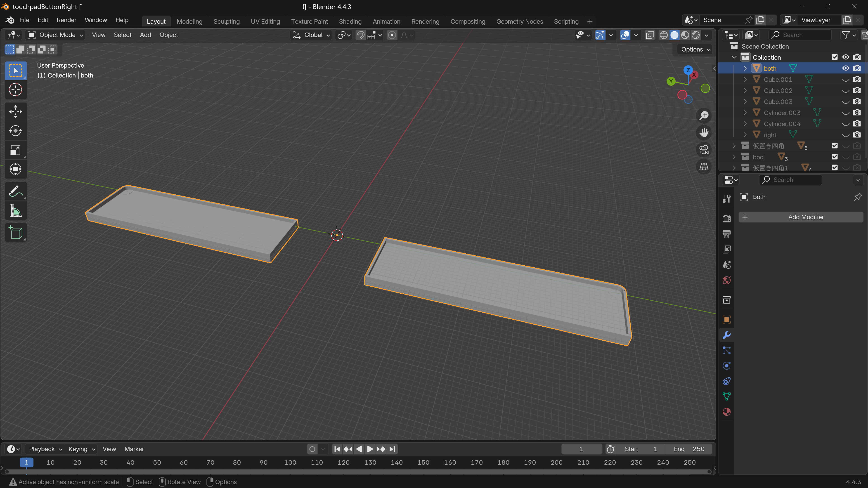Switch to the Modeling workspace tab
The height and width of the screenshot is (488, 868).
pyautogui.click(x=189, y=21)
